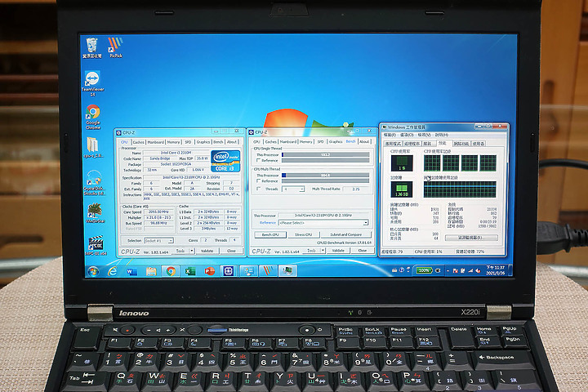Click Close button in right CPU-Z window
The width and height of the screenshot is (588, 392).
coord(363,250)
